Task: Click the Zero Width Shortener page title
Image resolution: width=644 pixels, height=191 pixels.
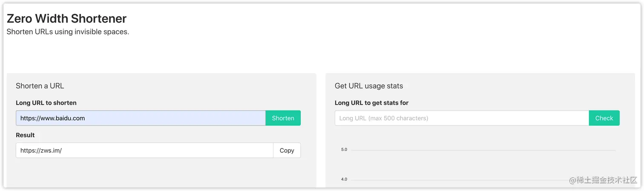Action: pos(66,19)
